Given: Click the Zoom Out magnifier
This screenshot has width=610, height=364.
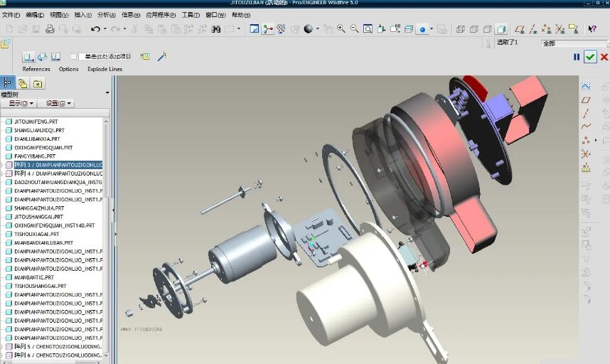Looking at the screenshot, I should [354, 28].
